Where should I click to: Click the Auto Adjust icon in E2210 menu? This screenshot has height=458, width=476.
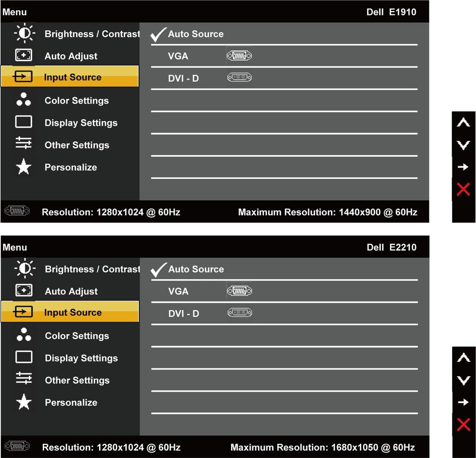(24, 290)
